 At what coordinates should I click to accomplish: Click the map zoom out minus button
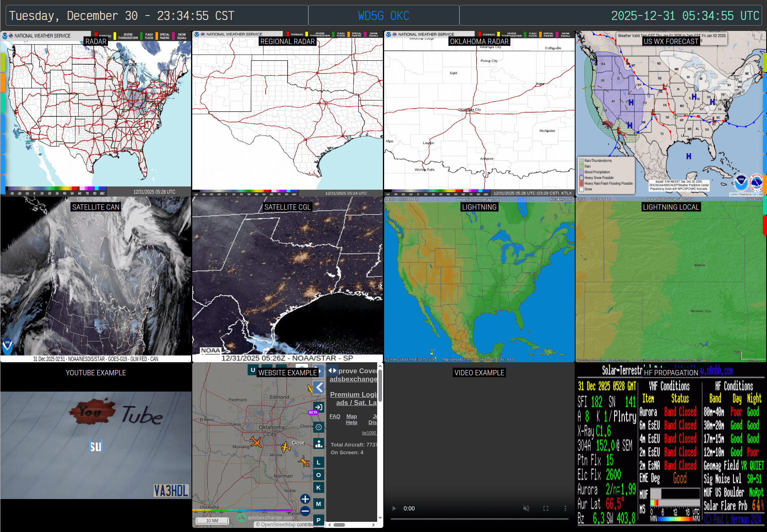point(305,511)
